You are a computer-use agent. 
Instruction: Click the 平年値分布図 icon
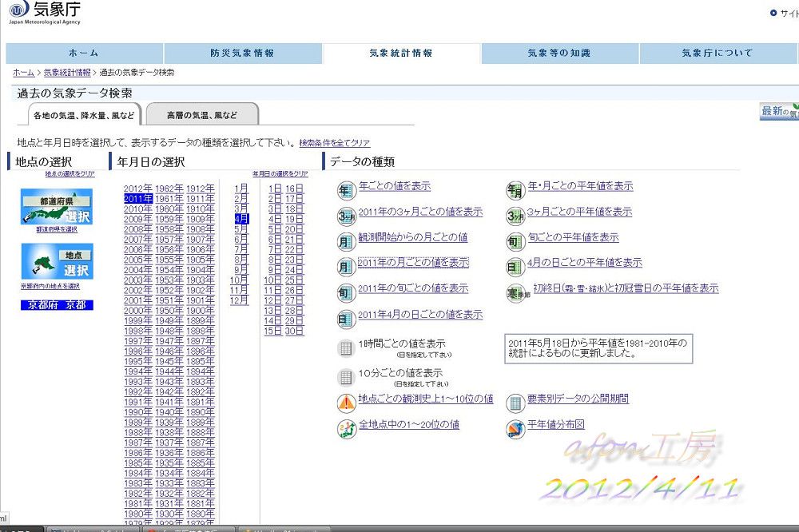point(515,429)
